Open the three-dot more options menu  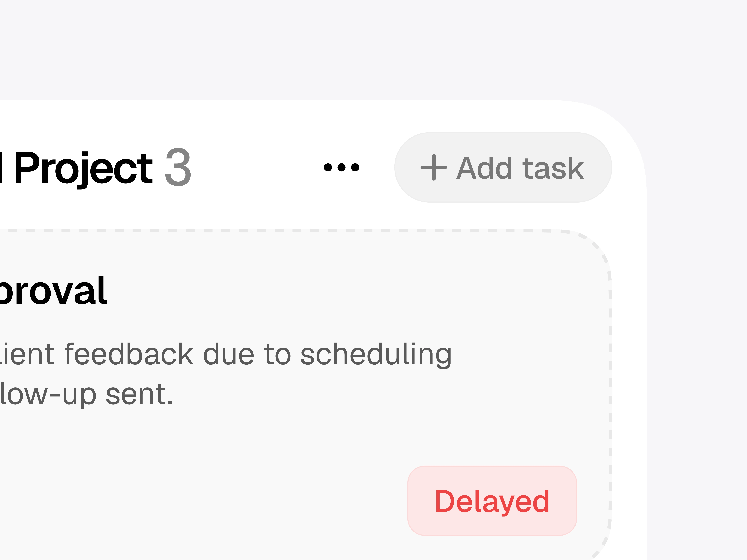click(341, 167)
